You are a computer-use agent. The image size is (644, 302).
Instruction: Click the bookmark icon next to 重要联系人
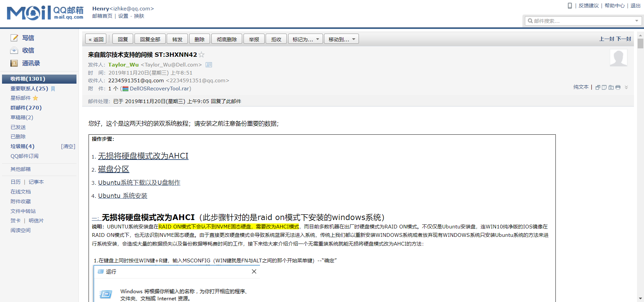coord(53,89)
